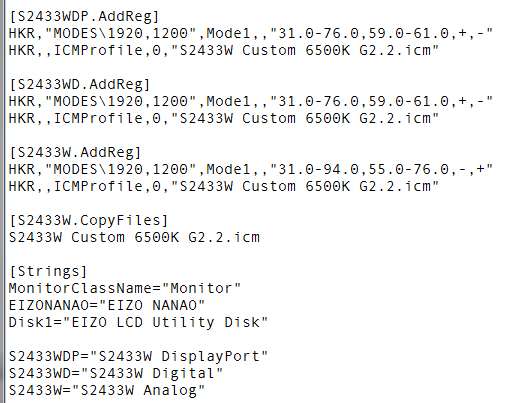Place cursor on MonitorClassName="Monitor" line
511x403 pixels.
coord(125,288)
